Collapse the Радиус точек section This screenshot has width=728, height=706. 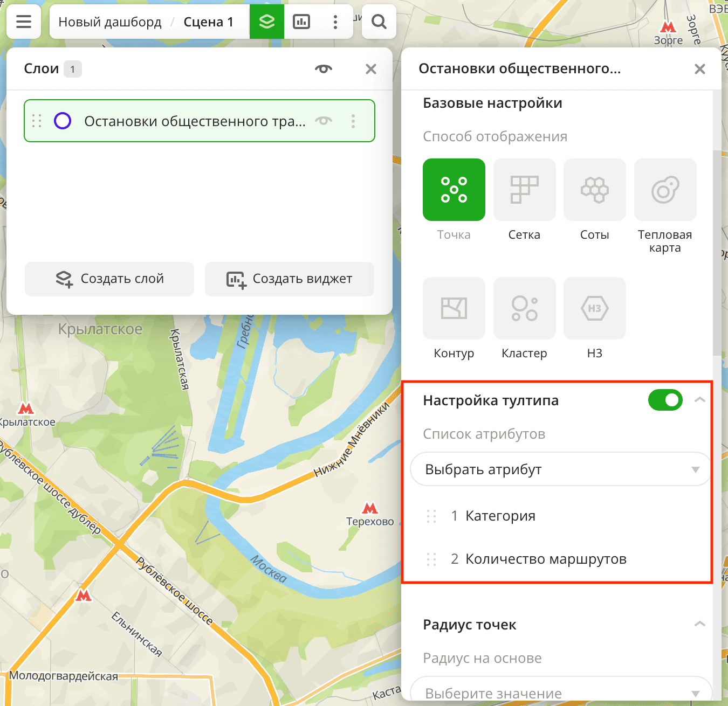click(x=699, y=624)
